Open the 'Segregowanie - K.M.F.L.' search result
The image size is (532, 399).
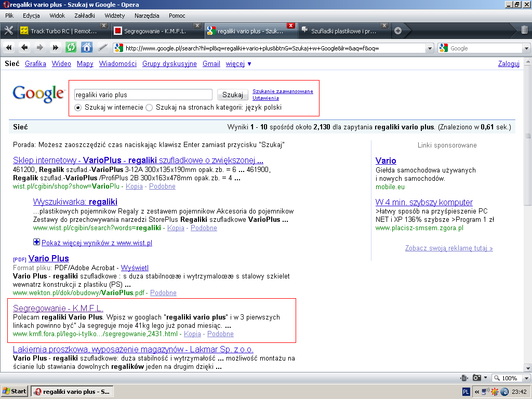pyautogui.click(x=58, y=308)
